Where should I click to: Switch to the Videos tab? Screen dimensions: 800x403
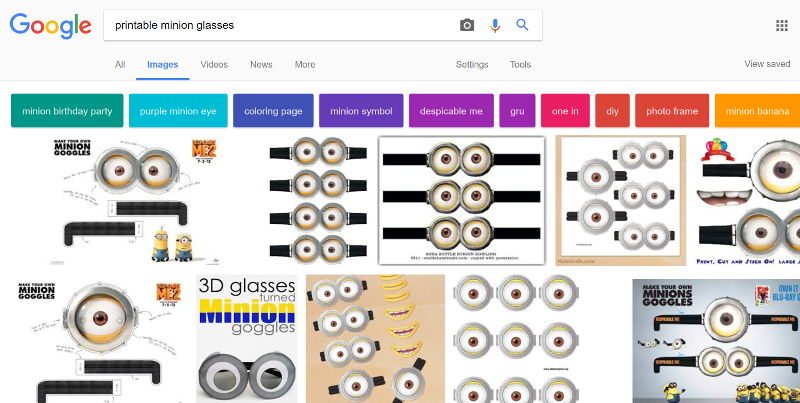214,65
